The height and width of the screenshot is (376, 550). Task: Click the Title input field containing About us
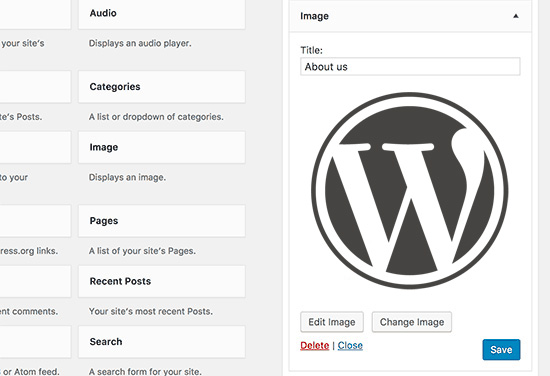[x=410, y=67]
